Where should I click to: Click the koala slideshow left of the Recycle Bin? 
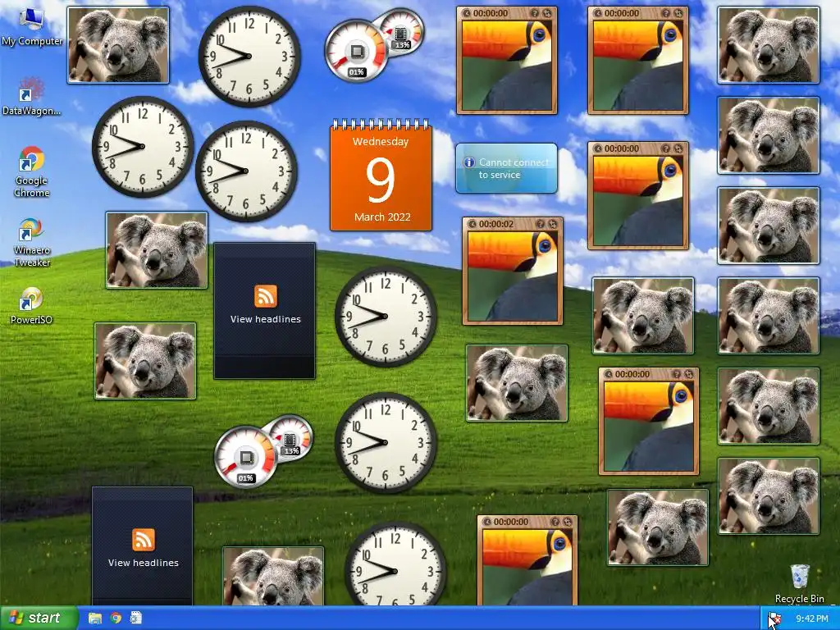click(x=657, y=527)
